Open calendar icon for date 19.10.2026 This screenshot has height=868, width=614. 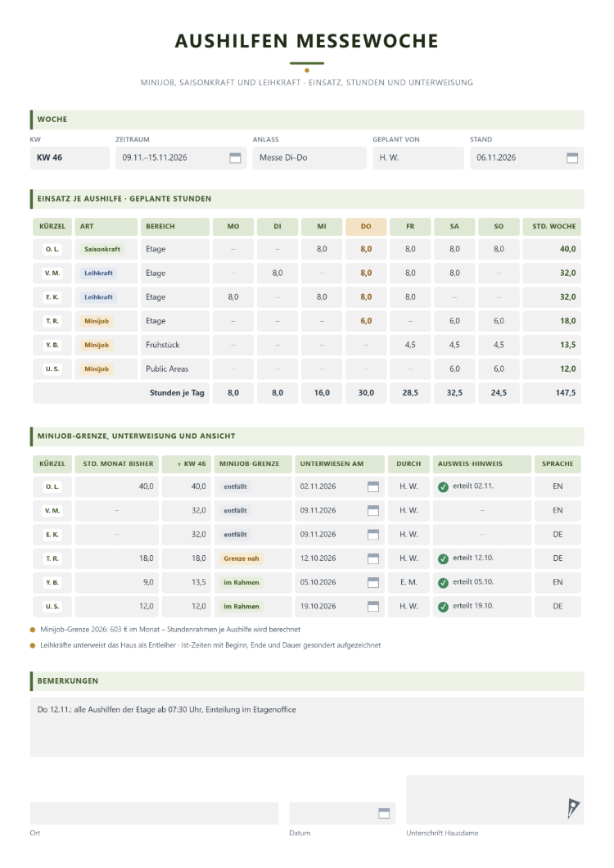point(373,606)
